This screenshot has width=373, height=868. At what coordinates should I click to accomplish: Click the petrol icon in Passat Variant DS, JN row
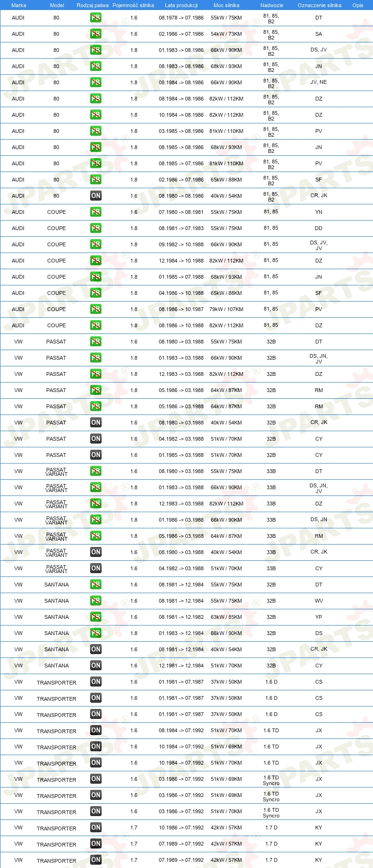(x=96, y=520)
